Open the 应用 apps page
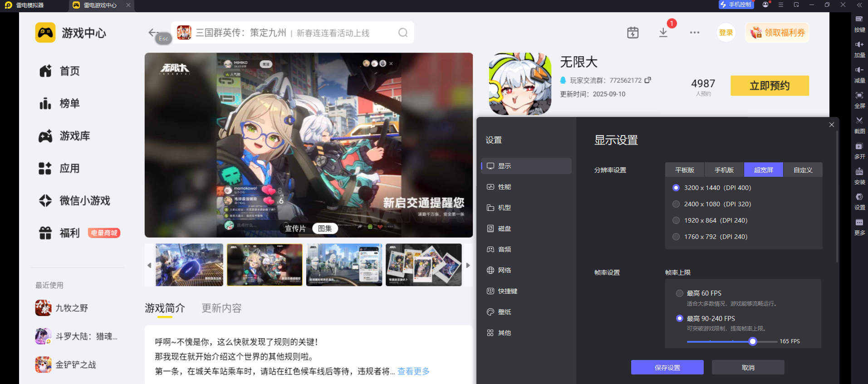This screenshot has width=868, height=384. click(x=59, y=168)
